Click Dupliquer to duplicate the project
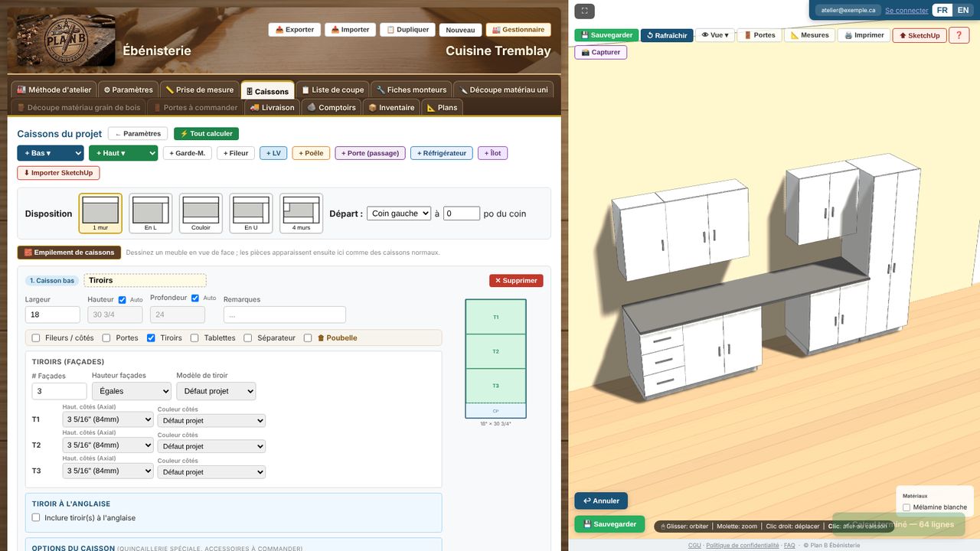This screenshot has height=551, width=980. click(x=408, y=30)
